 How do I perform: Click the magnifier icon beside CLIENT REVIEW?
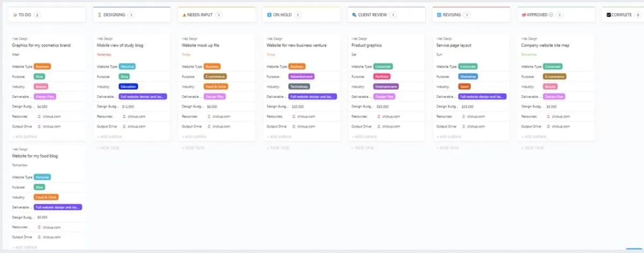(354, 15)
